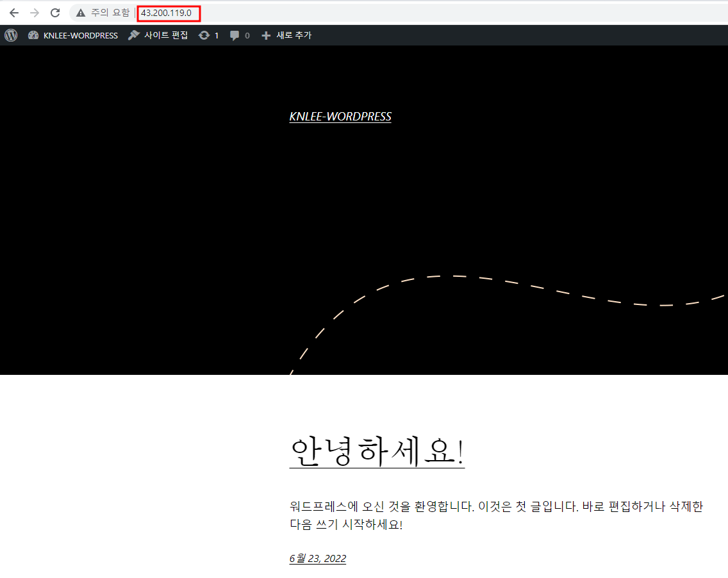The width and height of the screenshot is (728, 578).
Task: Reload the page with the refresh icon
Action: (54, 13)
